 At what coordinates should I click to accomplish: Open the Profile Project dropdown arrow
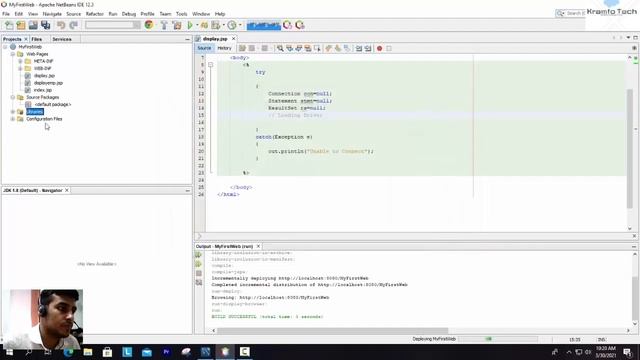click(240, 25)
